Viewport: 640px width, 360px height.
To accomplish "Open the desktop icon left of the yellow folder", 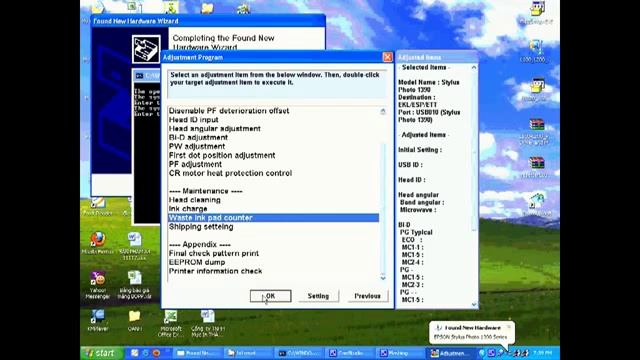I will tap(98, 317).
